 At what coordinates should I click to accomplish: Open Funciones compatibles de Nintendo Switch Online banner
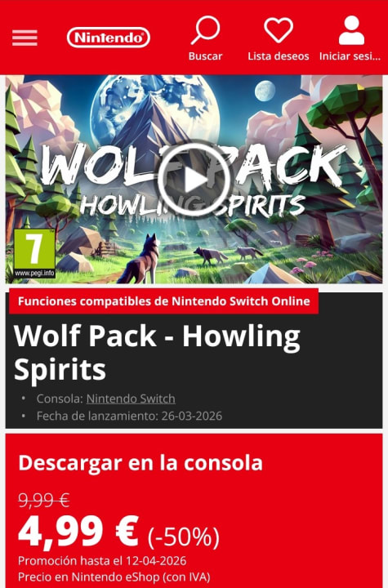click(x=163, y=301)
